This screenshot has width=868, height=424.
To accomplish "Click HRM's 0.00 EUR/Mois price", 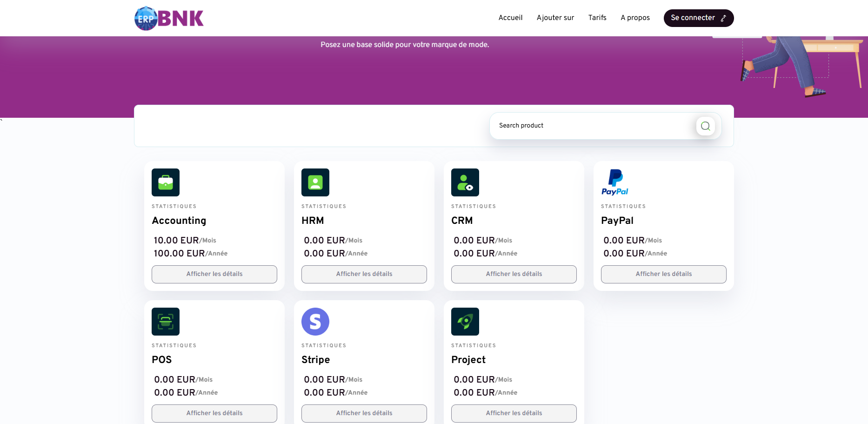I will point(333,240).
